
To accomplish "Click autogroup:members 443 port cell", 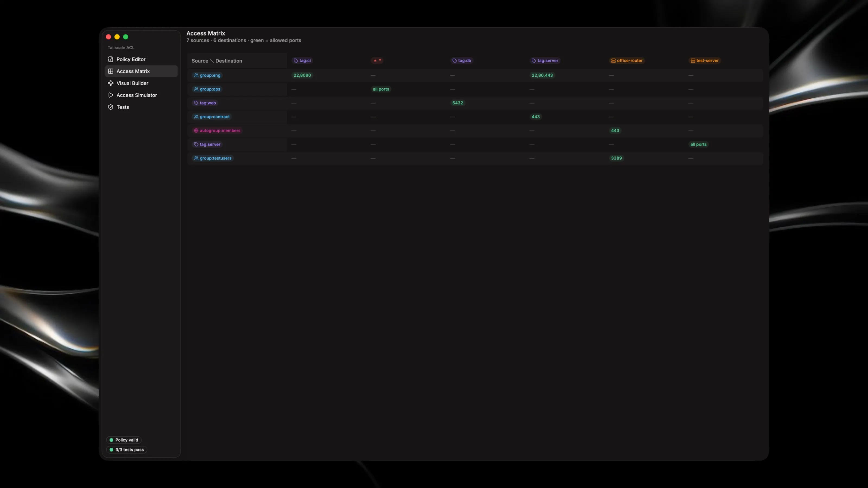I will click(615, 130).
